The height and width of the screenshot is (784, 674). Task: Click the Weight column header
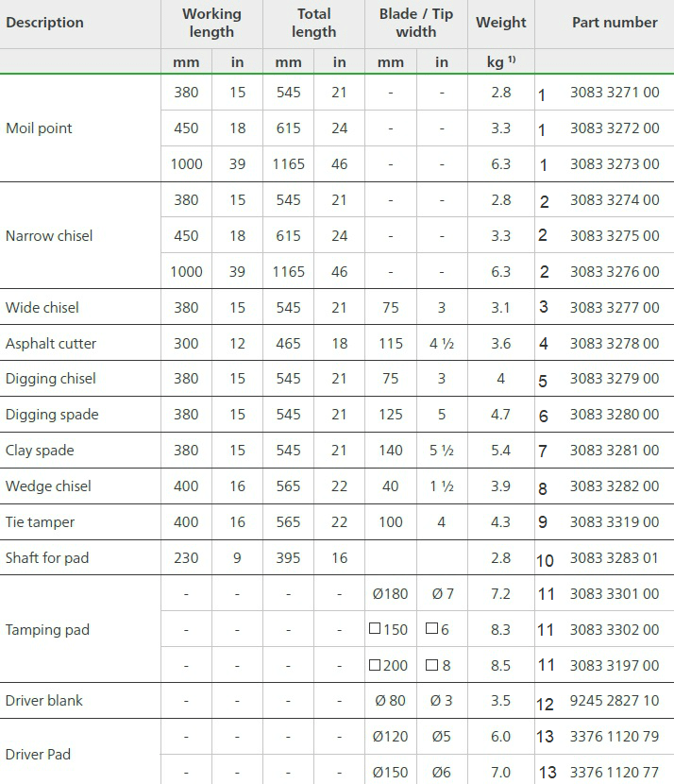500,23
